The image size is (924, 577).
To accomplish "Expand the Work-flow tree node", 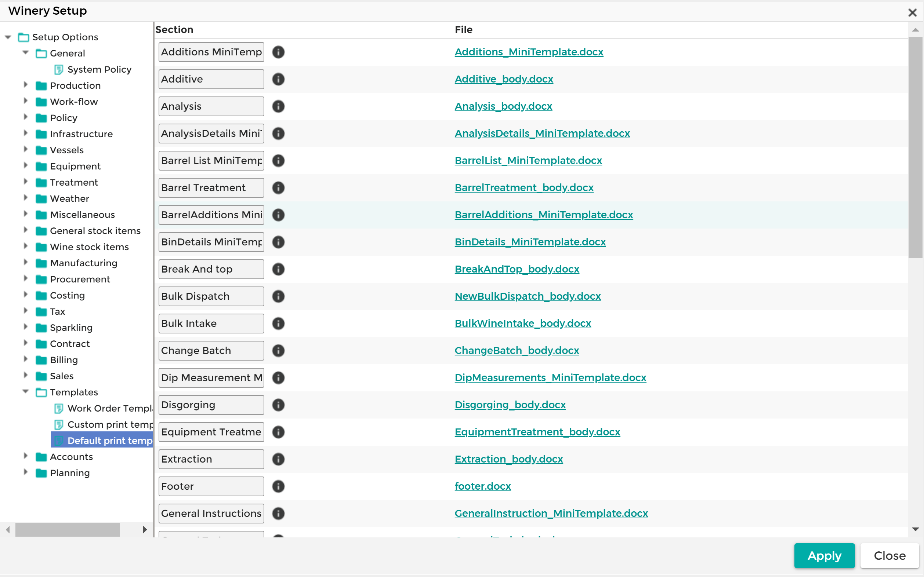I will click(x=26, y=101).
